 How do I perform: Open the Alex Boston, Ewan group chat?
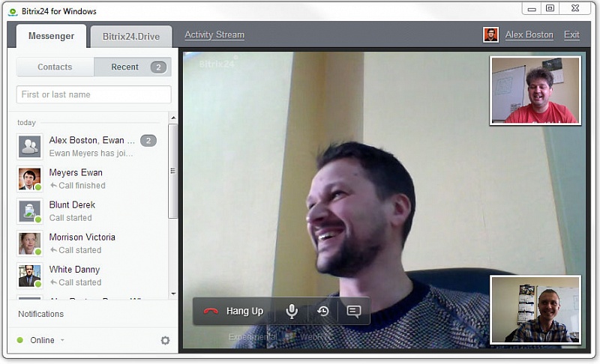88,146
